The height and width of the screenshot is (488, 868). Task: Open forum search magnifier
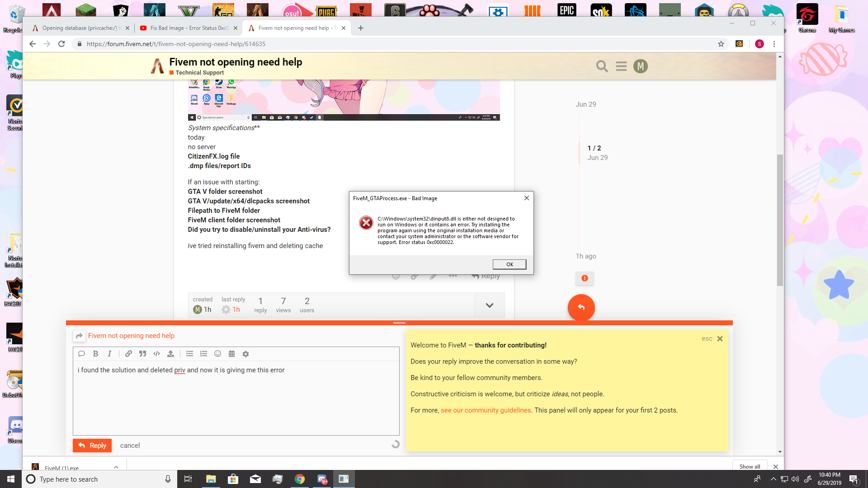tap(602, 66)
